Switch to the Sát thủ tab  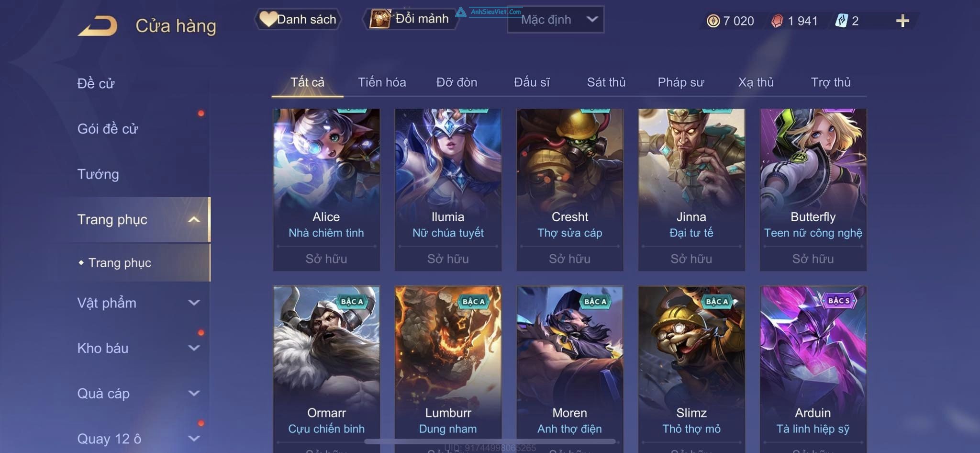pos(606,82)
